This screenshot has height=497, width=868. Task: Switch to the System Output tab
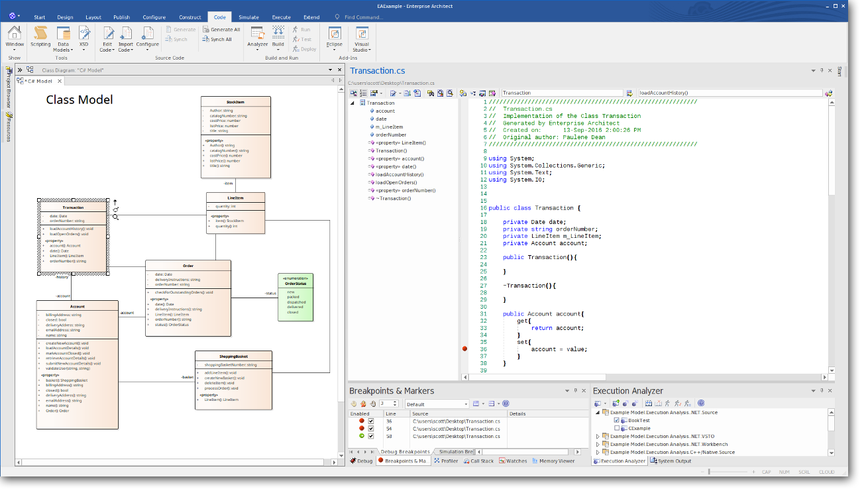[x=671, y=461]
